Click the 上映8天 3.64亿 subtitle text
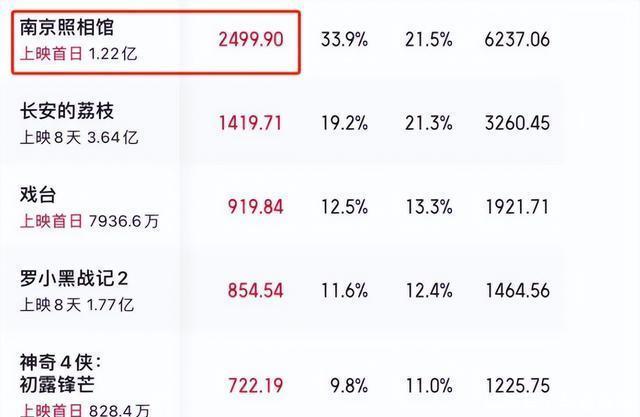 pyautogui.click(x=78, y=139)
